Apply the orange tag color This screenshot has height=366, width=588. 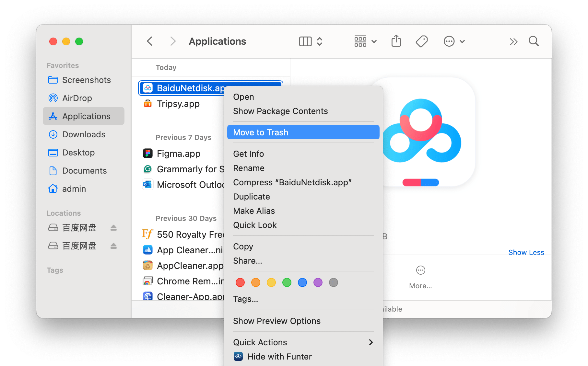(x=256, y=282)
